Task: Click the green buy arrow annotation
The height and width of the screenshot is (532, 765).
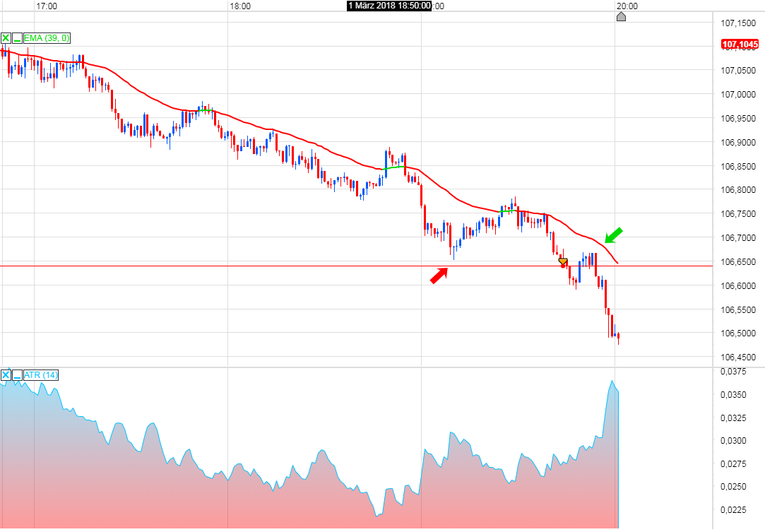Action: point(614,237)
